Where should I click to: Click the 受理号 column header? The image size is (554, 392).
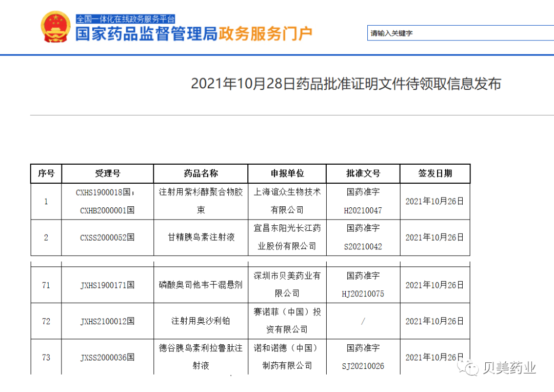[x=107, y=173]
